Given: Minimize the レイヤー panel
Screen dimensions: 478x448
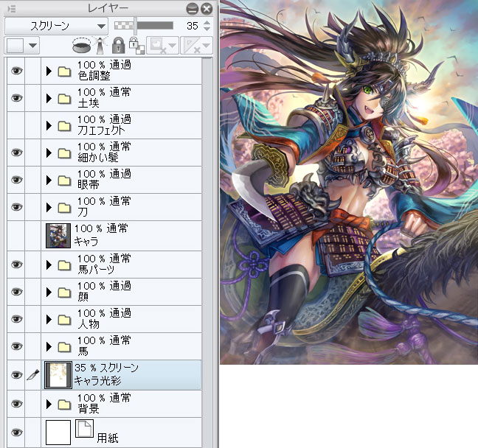Looking at the screenshot, I should [x=193, y=9].
